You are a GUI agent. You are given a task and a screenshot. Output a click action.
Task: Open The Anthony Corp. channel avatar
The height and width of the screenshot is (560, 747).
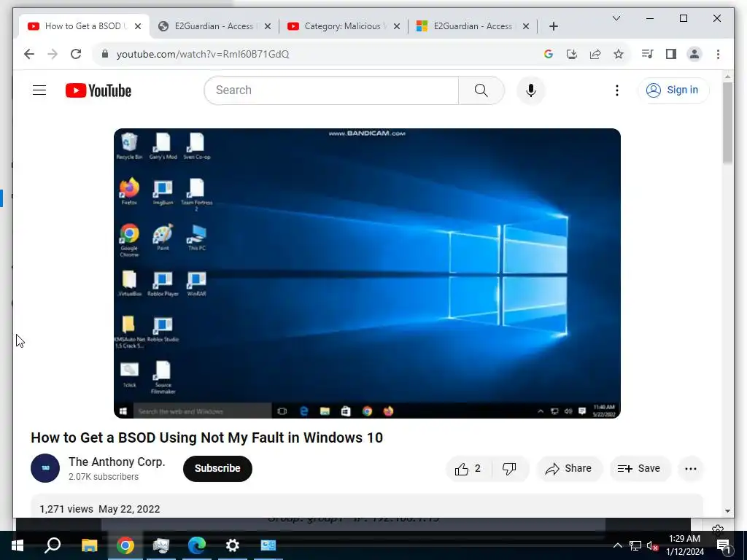tap(45, 468)
